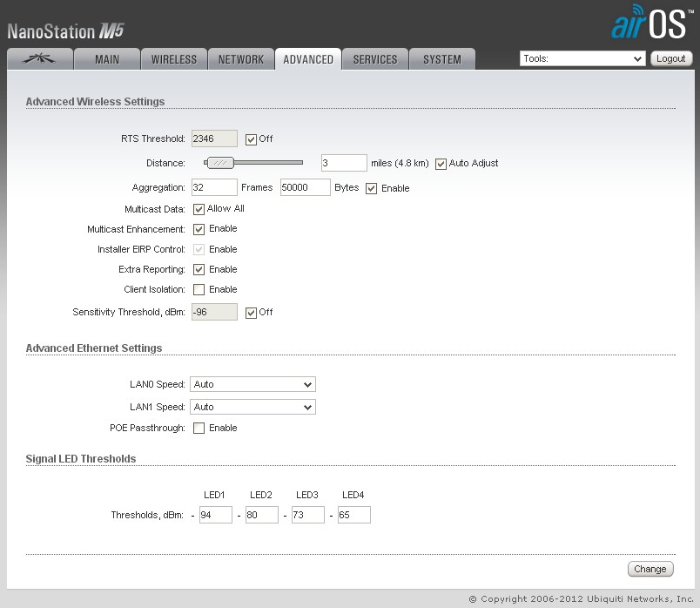Open the NETWORK tab
Image resolution: width=700 pixels, height=608 pixels.
click(240, 59)
